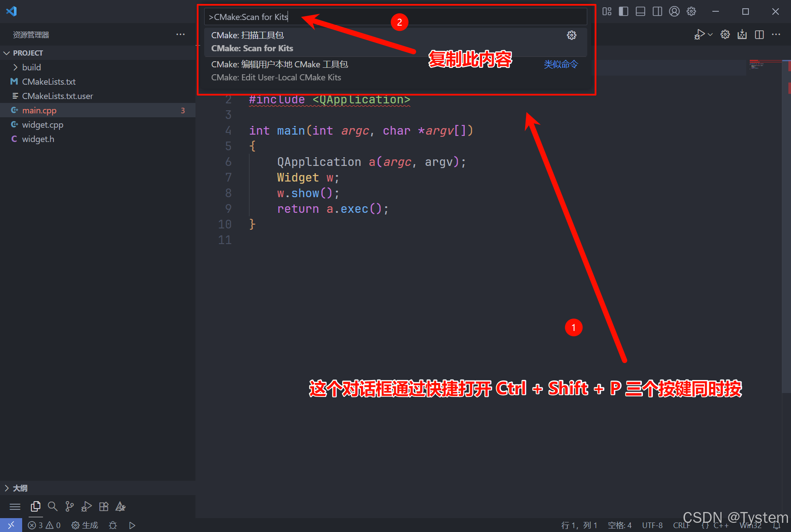Open the Source Control branch icon
791x532 pixels.
click(70, 506)
